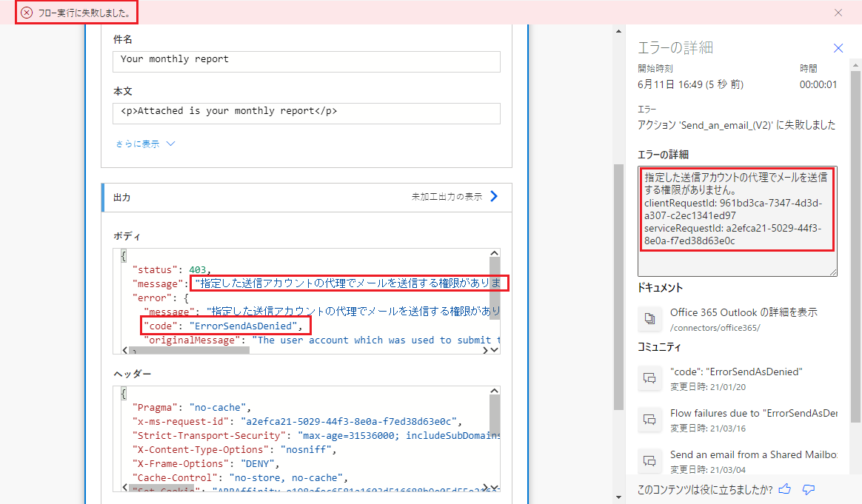The width and height of the screenshot is (862, 504).
Task: Expand さらに表示 to show more fields
Action: 145,144
